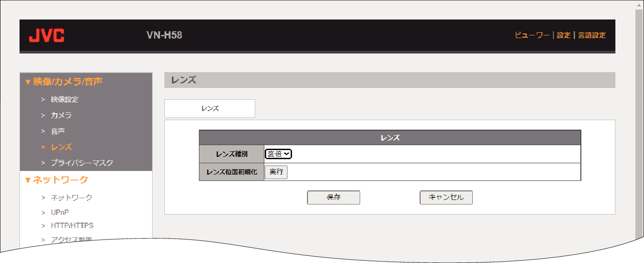Click the 保存 button

(x=334, y=198)
